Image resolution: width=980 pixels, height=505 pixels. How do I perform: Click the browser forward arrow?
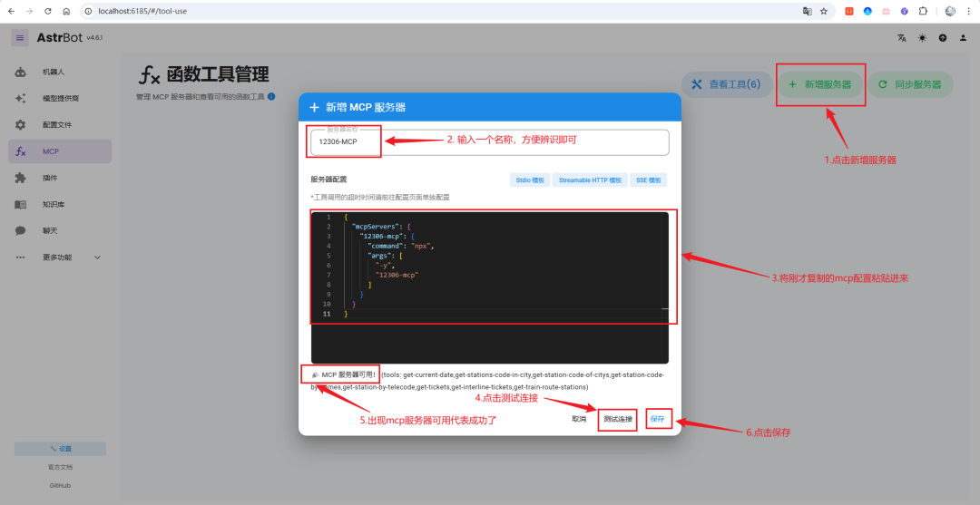[x=29, y=11]
